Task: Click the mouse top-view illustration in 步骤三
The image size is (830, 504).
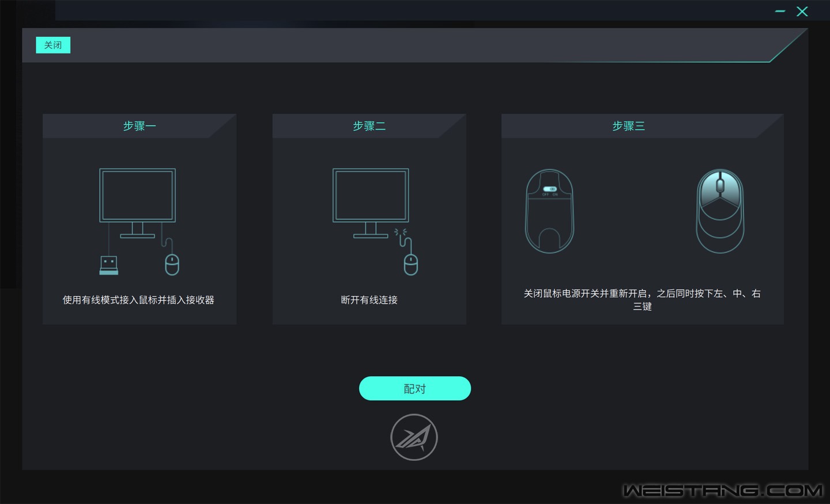Action: click(x=719, y=211)
